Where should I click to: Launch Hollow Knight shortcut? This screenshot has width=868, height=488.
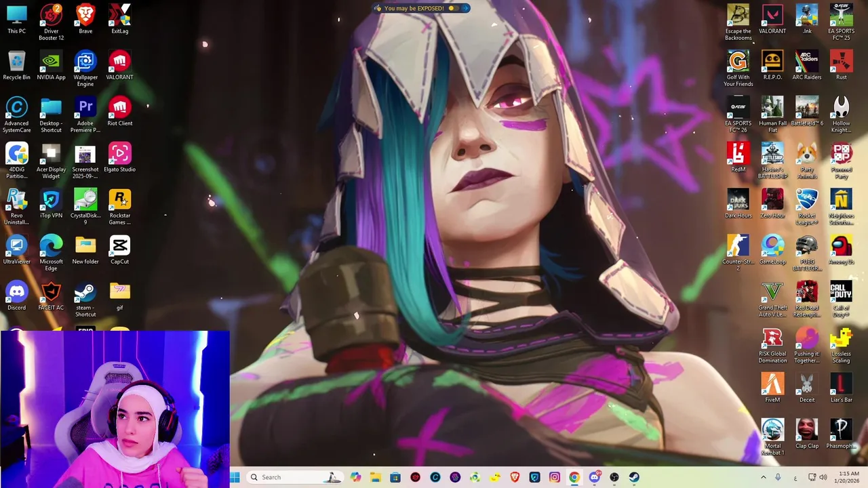(x=842, y=115)
